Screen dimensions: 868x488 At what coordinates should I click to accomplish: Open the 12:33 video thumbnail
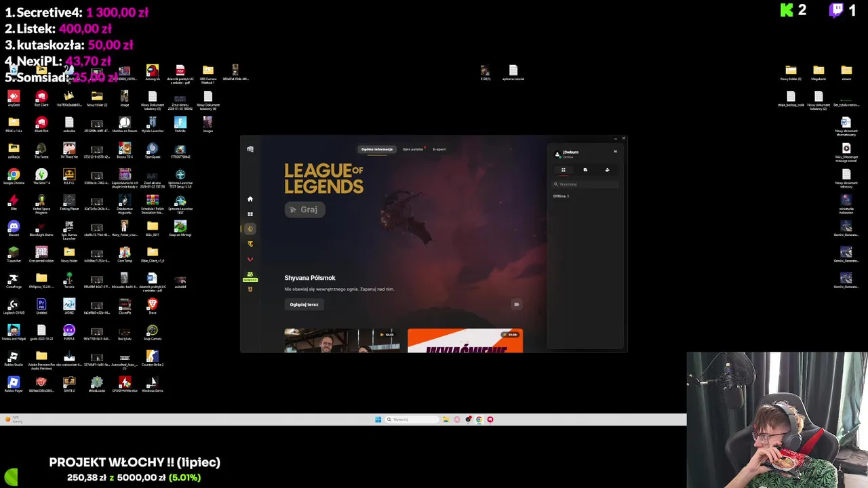pos(342,340)
